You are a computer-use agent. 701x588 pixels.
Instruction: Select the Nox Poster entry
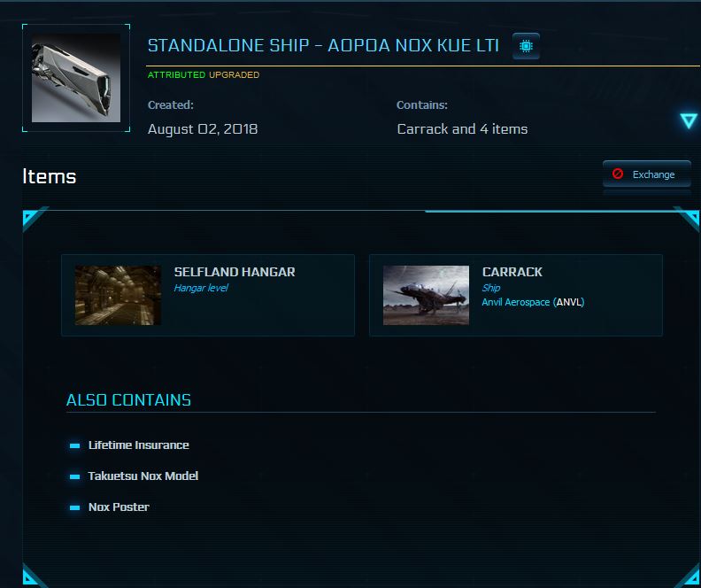coord(119,507)
